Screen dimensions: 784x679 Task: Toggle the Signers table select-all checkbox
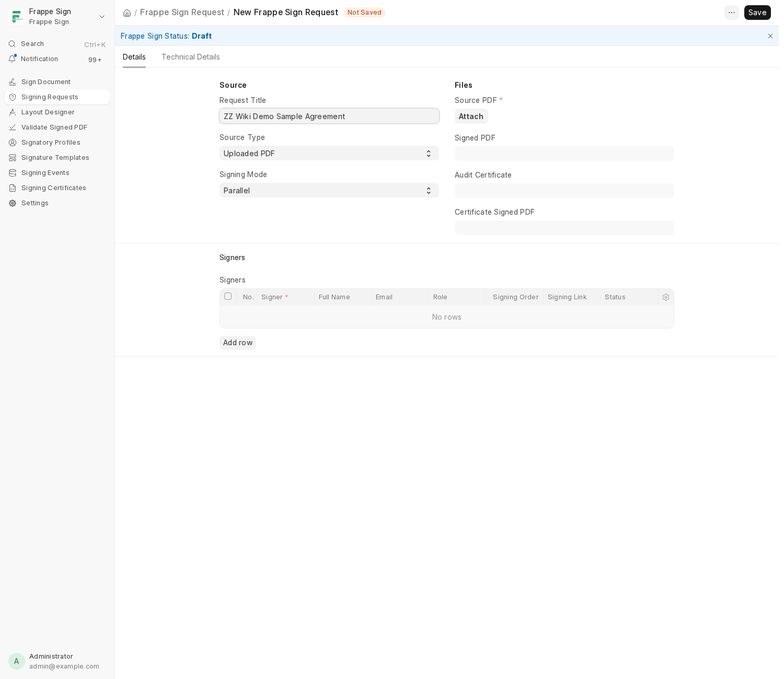[x=228, y=296]
